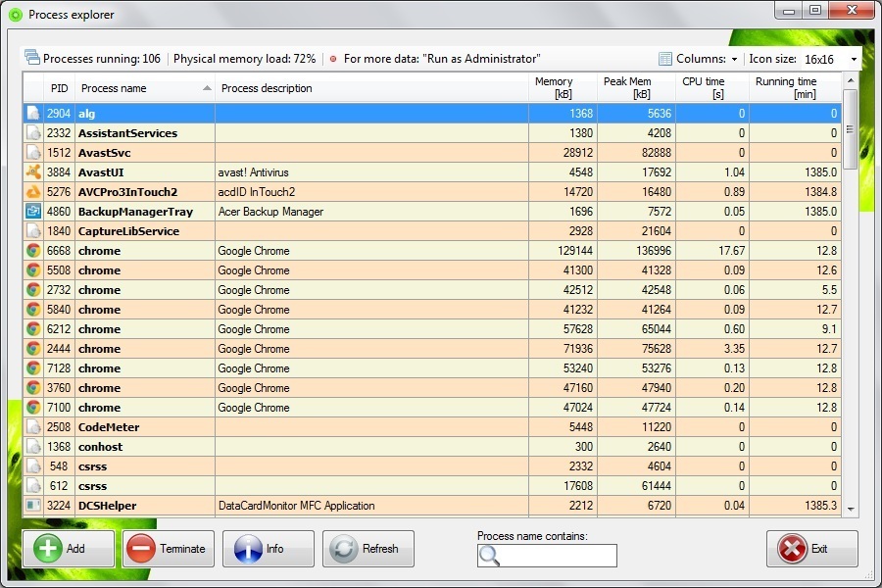Select the AssistantServices process name
Viewport: 882px width, 588px height.
(127, 133)
